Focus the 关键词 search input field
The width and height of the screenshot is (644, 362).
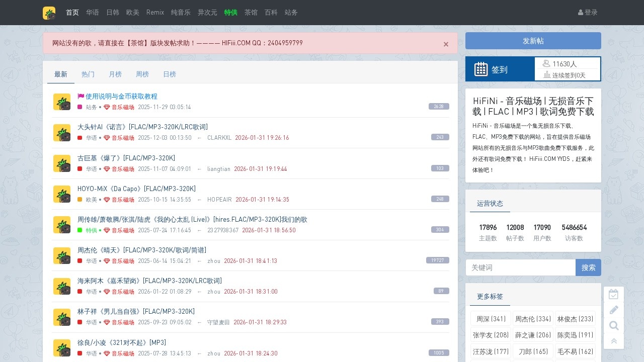click(x=520, y=267)
